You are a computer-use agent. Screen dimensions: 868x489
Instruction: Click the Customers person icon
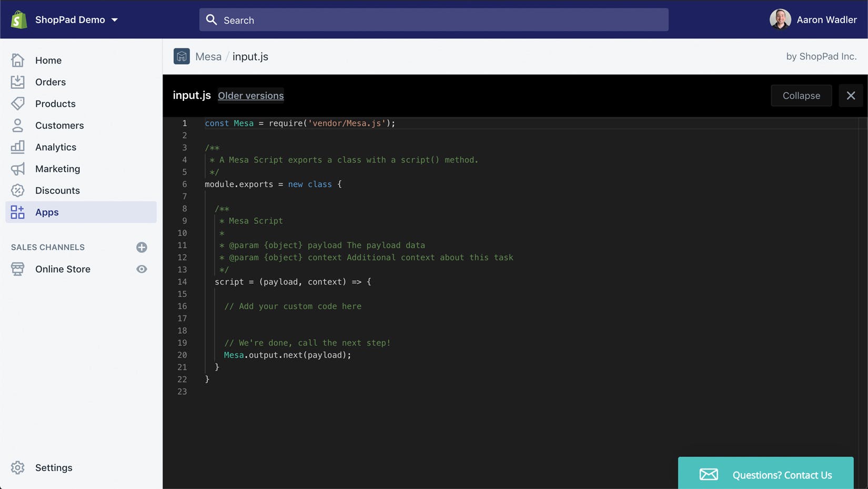[17, 125]
